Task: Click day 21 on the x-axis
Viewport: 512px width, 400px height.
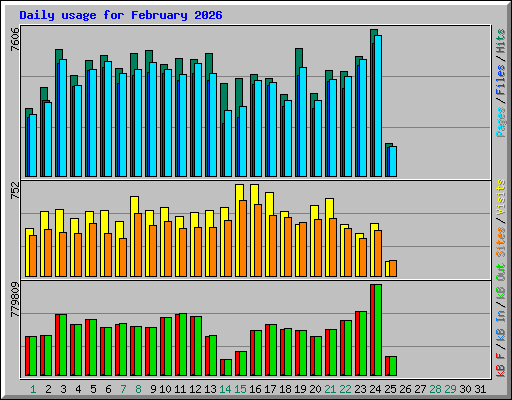Action: click(x=330, y=389)
